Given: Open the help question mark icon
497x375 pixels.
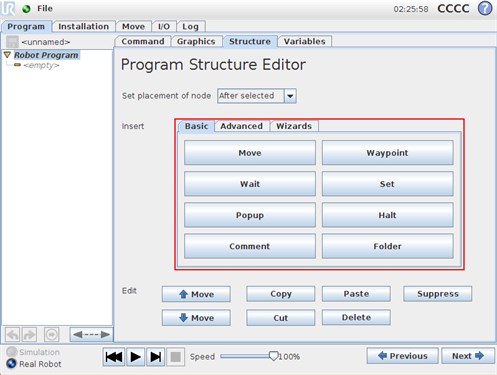Looking at the screenshot, I should (485, 8).
